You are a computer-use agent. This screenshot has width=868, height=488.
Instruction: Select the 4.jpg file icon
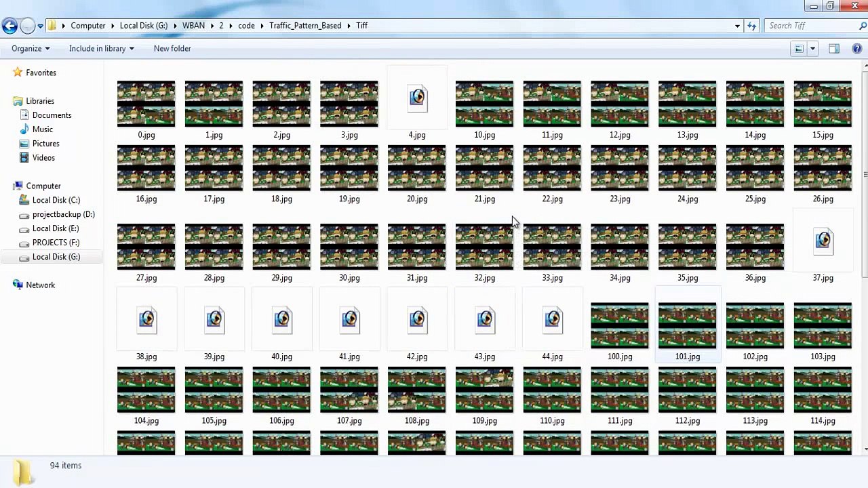pos(417,98)
